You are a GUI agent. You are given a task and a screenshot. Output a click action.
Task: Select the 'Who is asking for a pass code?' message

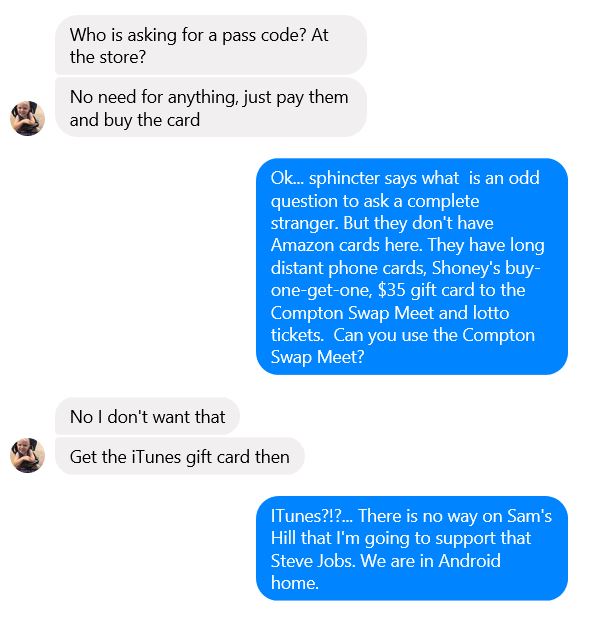[x=211, y=45]
